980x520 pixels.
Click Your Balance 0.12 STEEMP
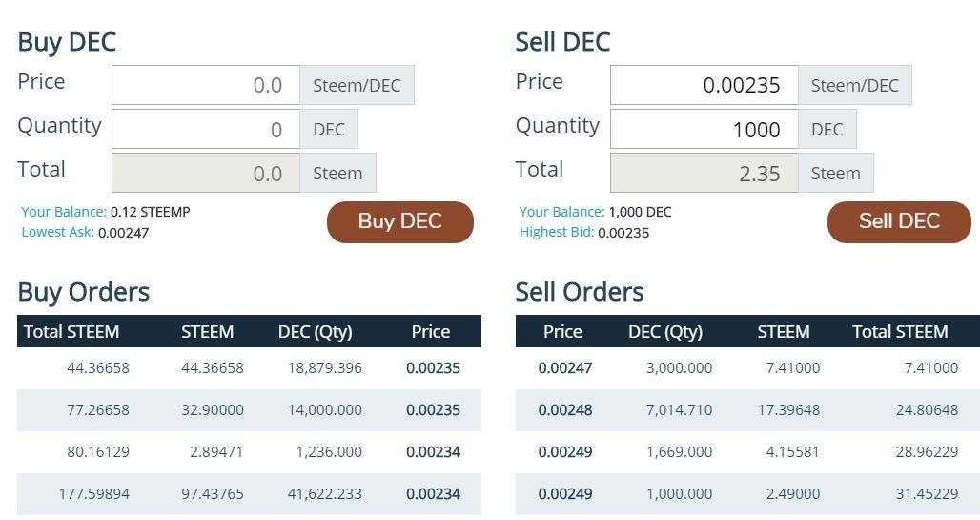click(x=150, y=212)
